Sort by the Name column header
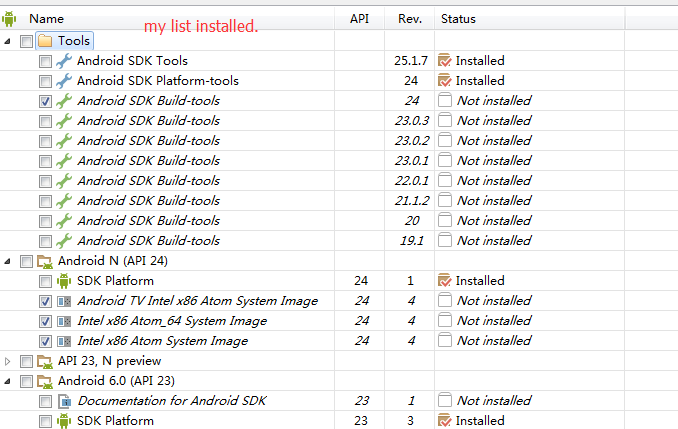Viewport: 678px width, 429px height. coord(46,19)
